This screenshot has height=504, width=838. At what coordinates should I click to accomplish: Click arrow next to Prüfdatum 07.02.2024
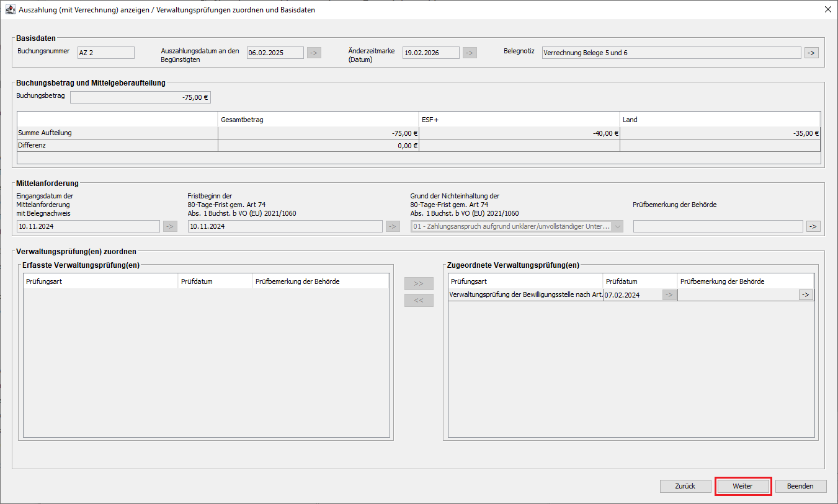click(669, 295)
